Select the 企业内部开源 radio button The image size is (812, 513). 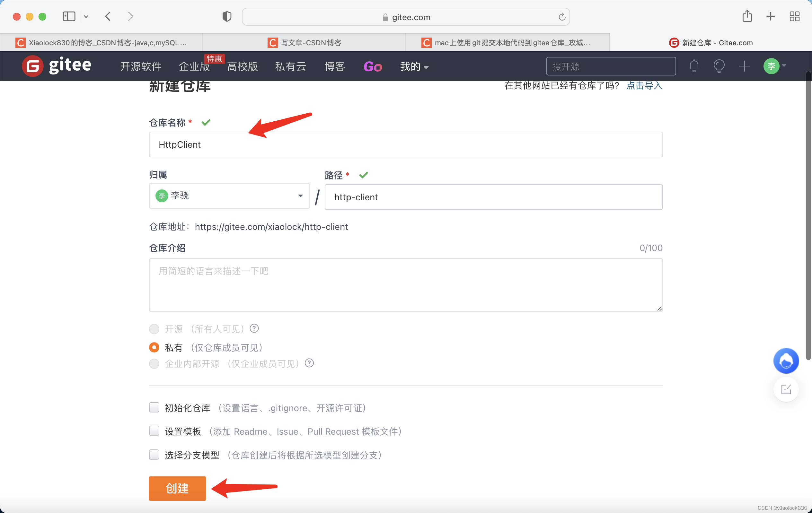click(x=154, y=363)
